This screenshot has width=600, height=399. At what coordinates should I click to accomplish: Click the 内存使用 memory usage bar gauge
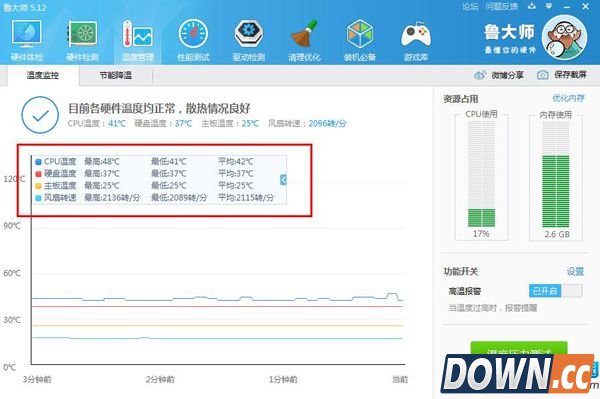coord(556,174)
